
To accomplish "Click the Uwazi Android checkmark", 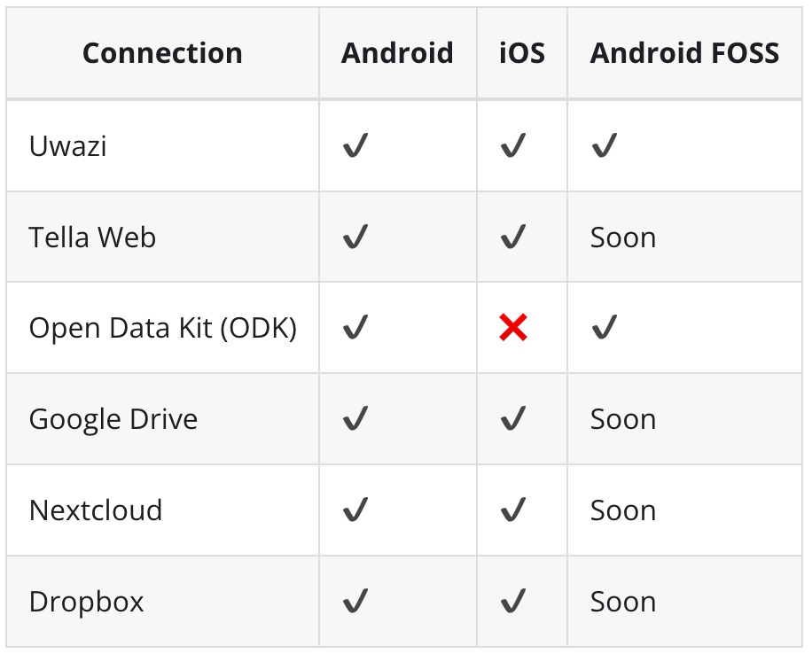I will click(355, 145).
